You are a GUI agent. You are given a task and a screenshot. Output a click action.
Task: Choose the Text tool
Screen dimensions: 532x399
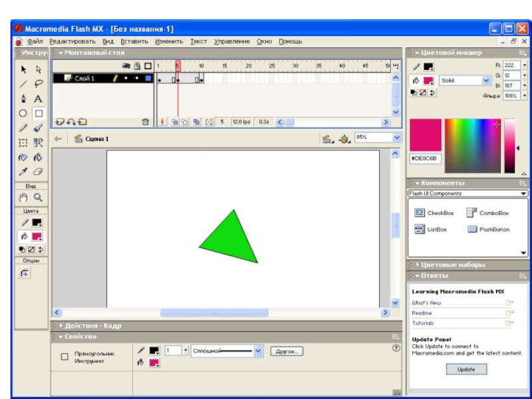39,98
